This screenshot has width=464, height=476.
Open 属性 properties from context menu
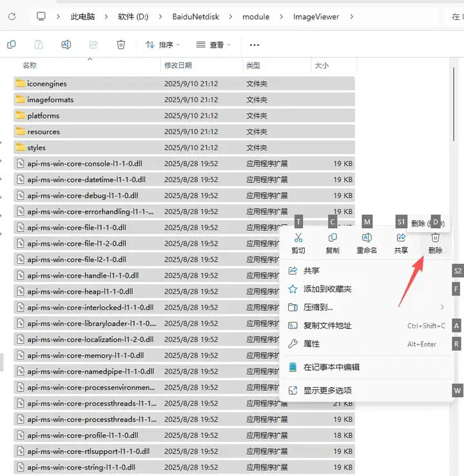(312, 344)
